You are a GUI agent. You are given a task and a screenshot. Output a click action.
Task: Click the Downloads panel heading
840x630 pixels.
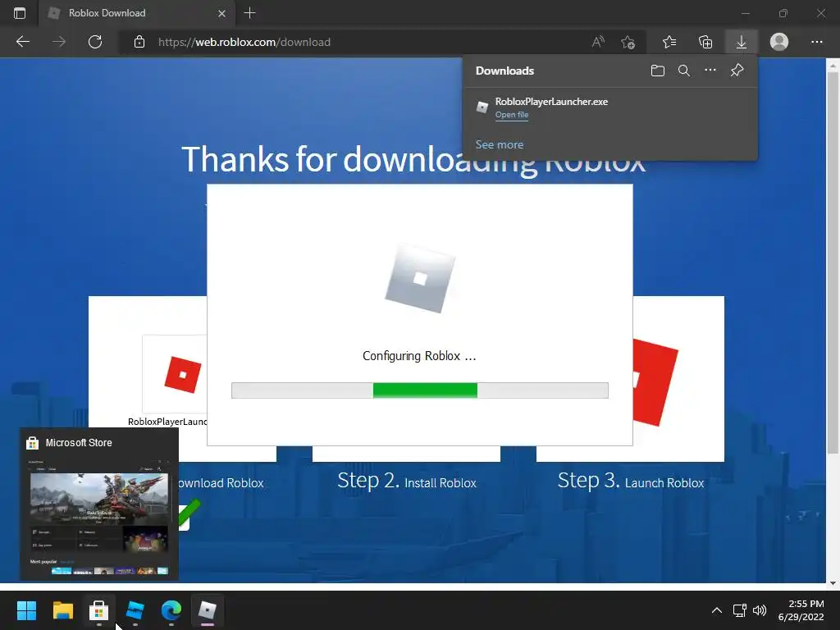504,71
